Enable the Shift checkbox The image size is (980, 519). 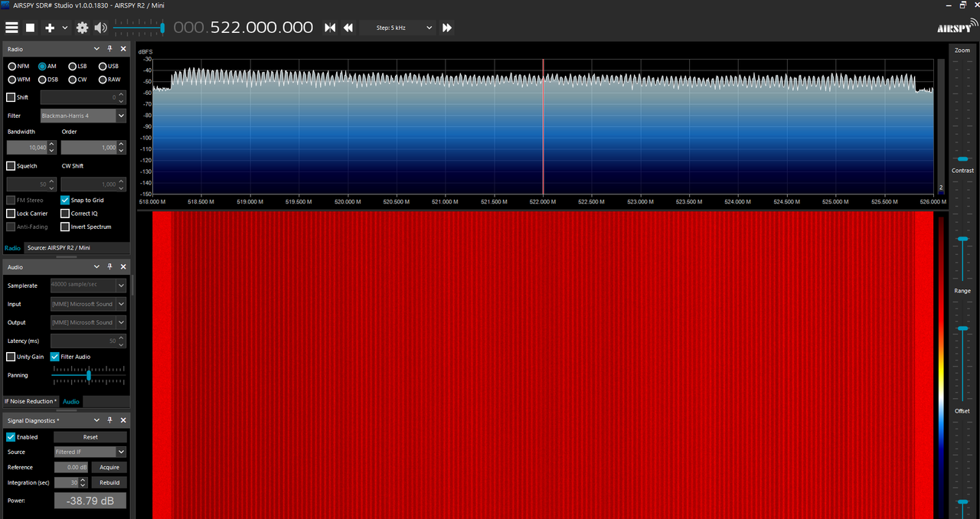click(11, 97)
